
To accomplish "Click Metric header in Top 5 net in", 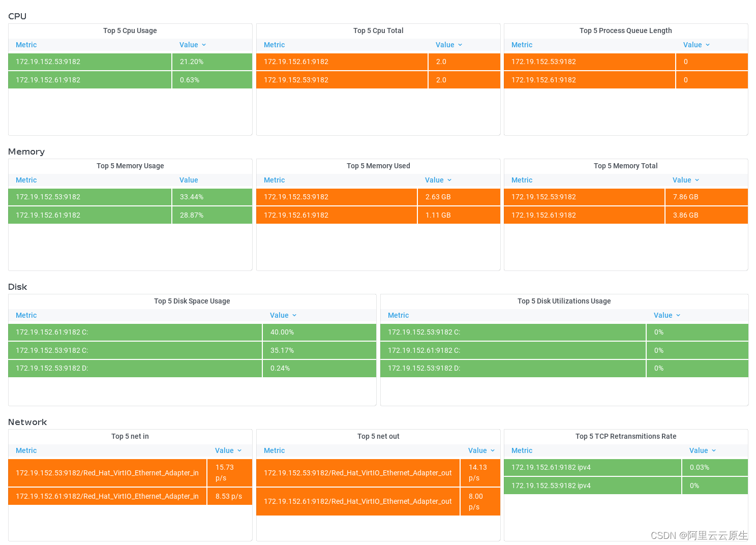I will click(x=26, y=450).
